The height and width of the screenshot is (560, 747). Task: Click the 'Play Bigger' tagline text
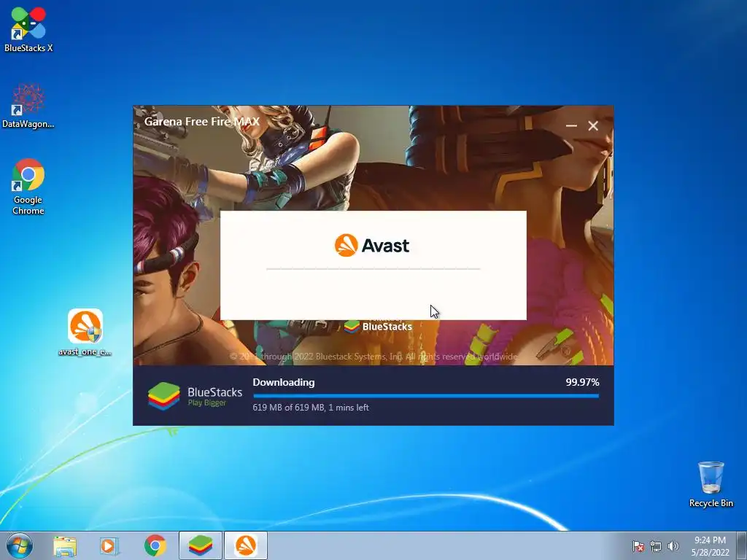pyautogui.click(x=206, y=402)
